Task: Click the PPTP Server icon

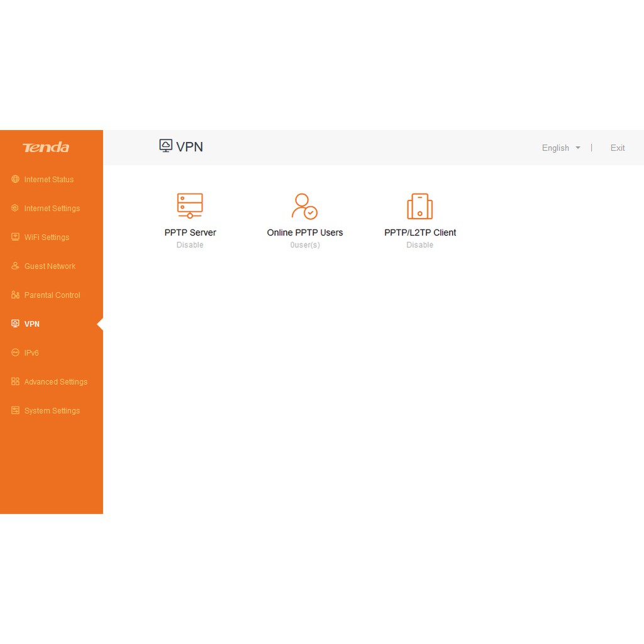Action: pyautogui.click(x=190, y=206)
